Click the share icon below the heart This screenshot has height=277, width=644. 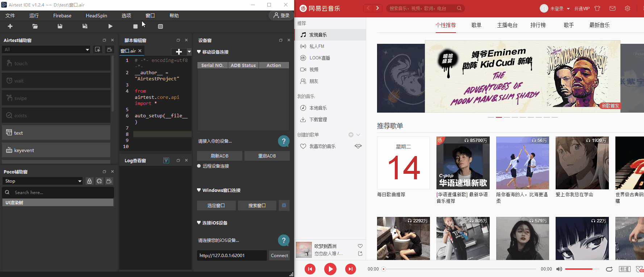click(x=360, y=253)
